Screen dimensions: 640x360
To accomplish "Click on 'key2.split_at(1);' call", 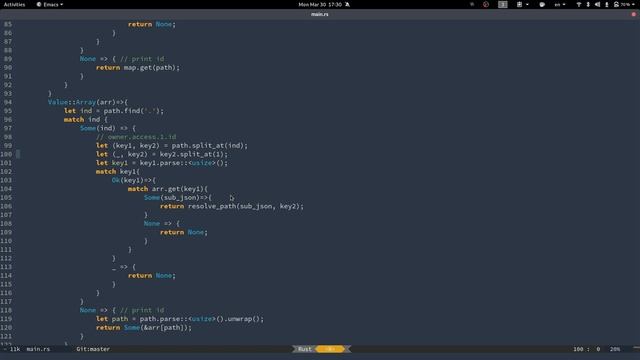I will click(193, 154).
